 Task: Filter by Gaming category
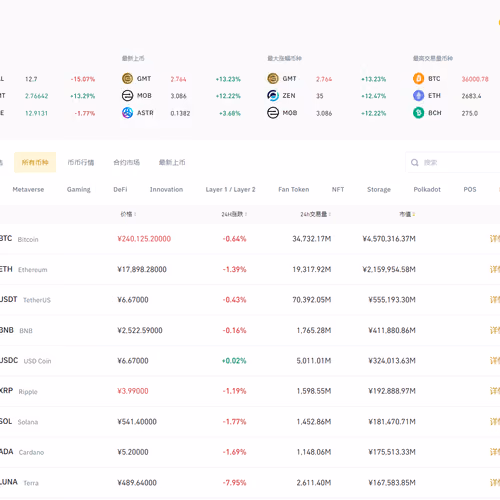[x=78, y=189]
